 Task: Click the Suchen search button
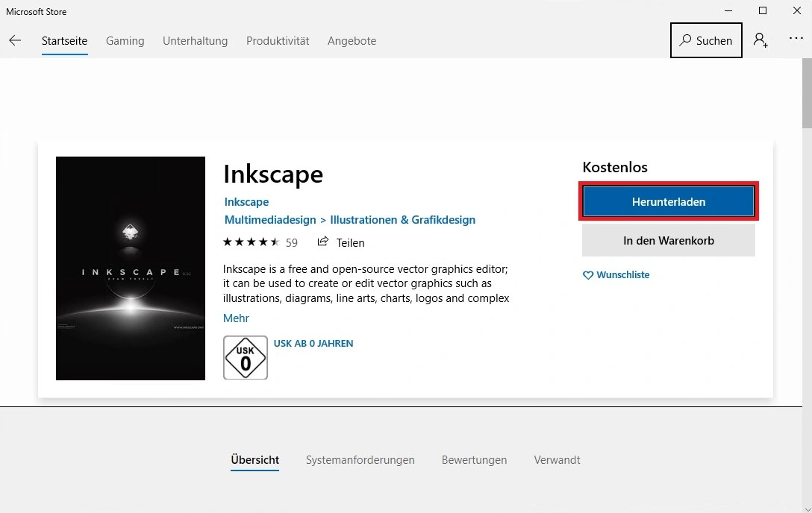tap(706, 41)
